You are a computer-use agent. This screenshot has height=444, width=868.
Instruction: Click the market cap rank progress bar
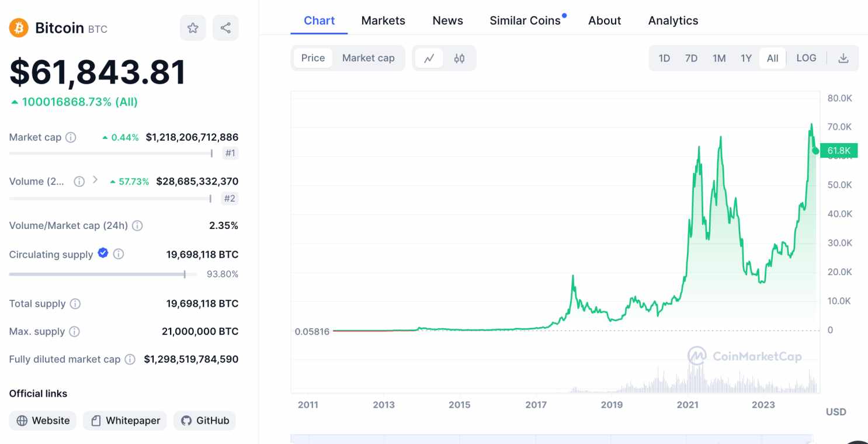(111, 154)
